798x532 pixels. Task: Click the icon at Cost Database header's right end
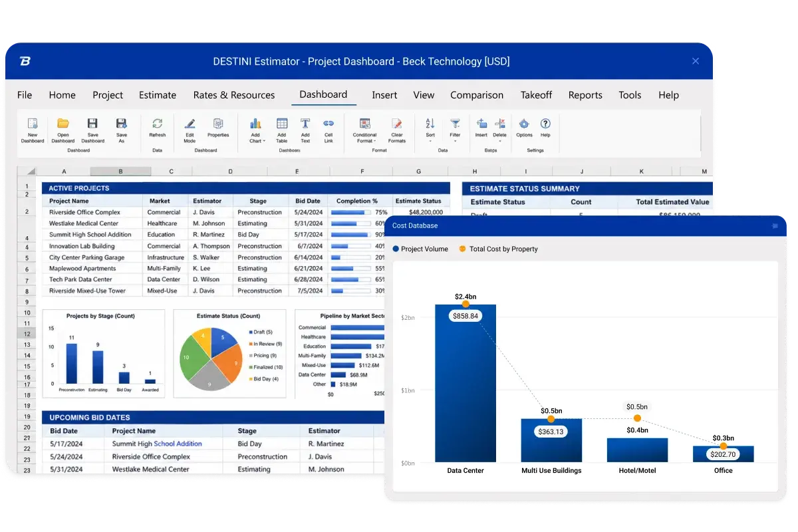point(775,226)
